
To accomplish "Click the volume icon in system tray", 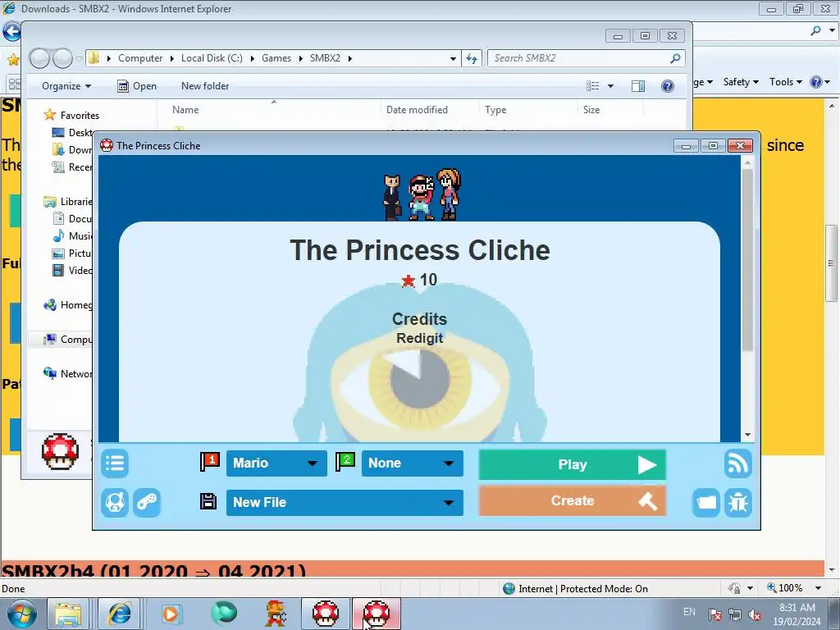I will click(x=755, y=614).
